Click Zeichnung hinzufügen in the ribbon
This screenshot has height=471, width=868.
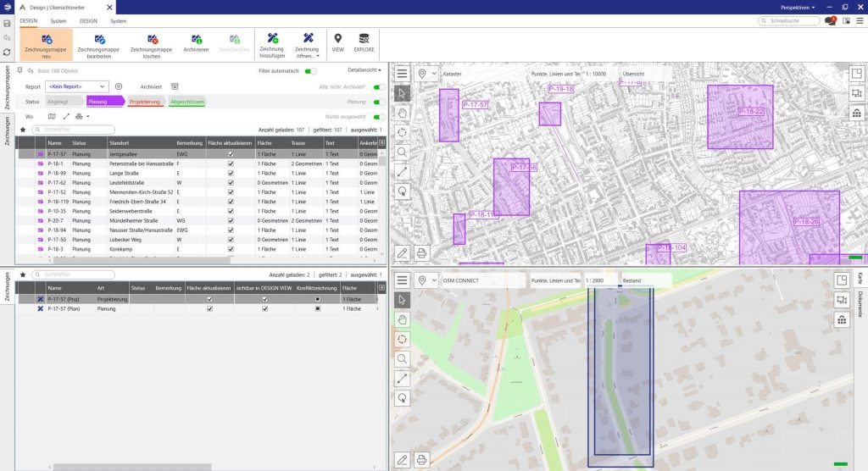272,44
